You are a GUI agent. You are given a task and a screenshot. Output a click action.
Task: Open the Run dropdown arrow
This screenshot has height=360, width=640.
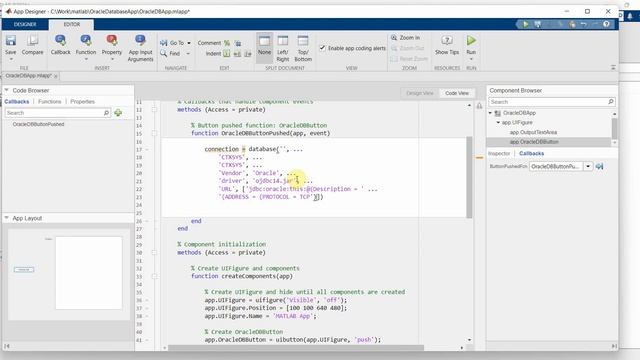coord(471,59)
